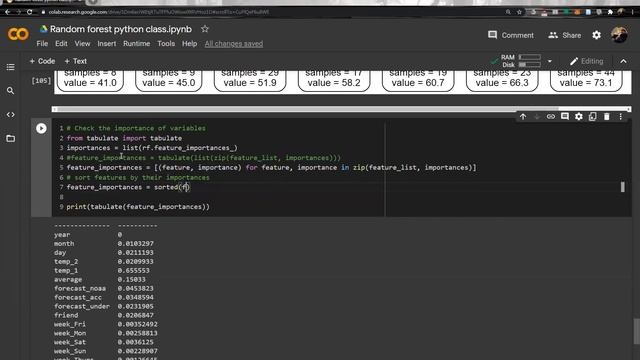The image size is (640, 360).
Task: Click code line 7 with sorted(
Action: pos(128,187)
